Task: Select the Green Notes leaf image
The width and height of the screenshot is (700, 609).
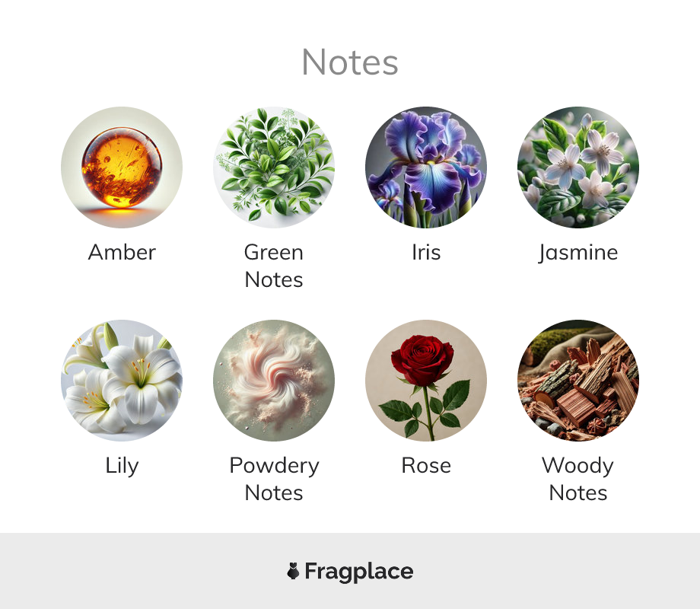Action: pos(274,167)
